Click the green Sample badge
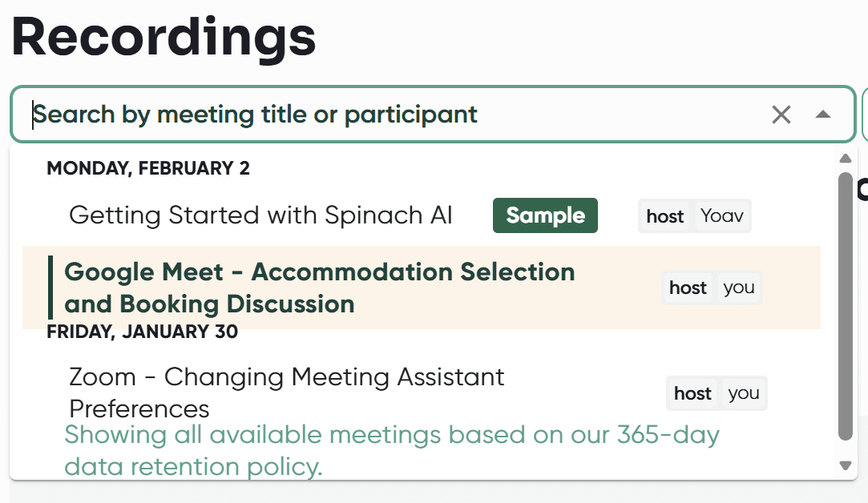The height and width of the screenshot is (503, 868). 545,215
